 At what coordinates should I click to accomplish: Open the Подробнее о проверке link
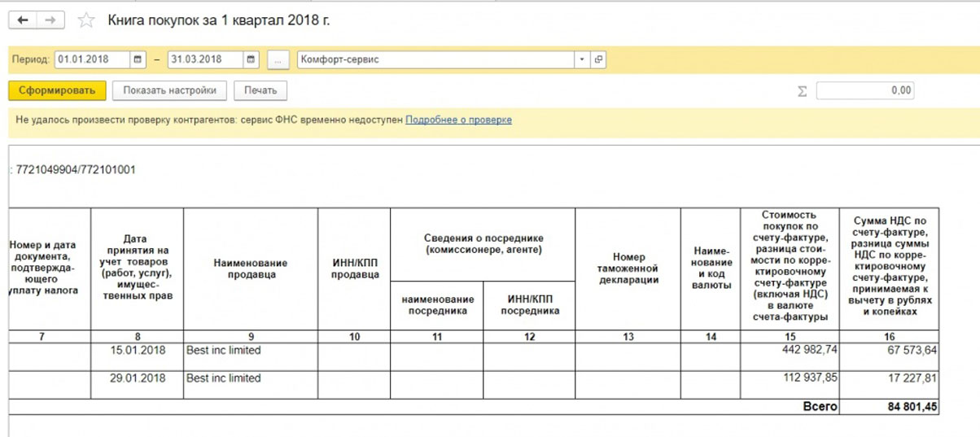[x=458, y=120]
